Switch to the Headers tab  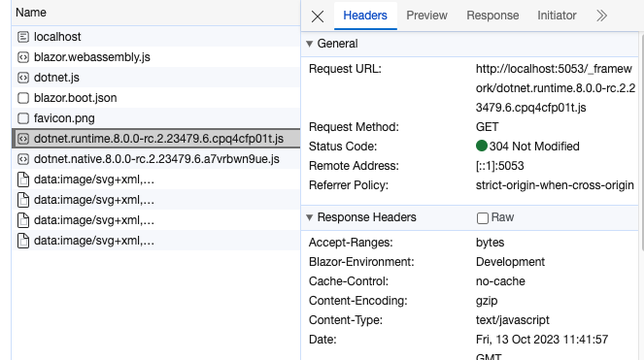[365, 16]
